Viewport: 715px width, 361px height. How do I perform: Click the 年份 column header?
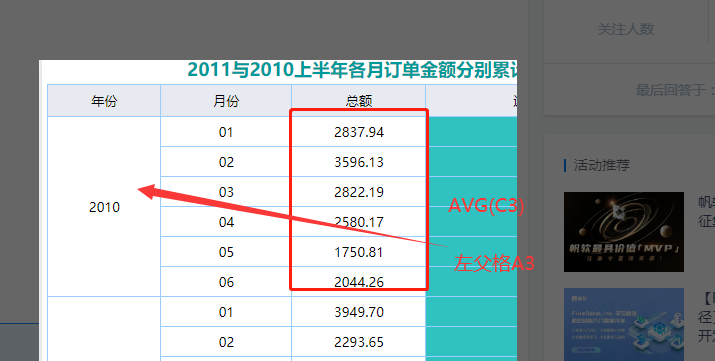click(x=104, y=101)
